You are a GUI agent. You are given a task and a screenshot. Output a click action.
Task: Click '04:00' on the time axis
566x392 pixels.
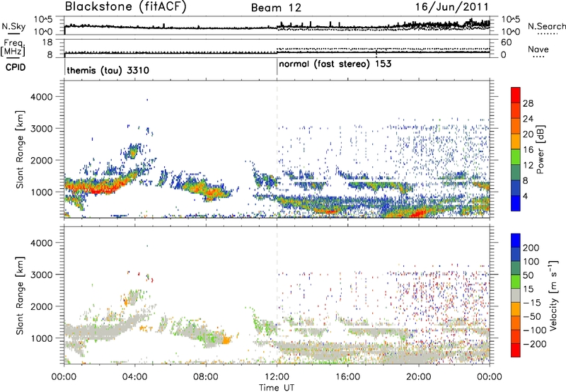pyautogui.click(x=134, y=377)
